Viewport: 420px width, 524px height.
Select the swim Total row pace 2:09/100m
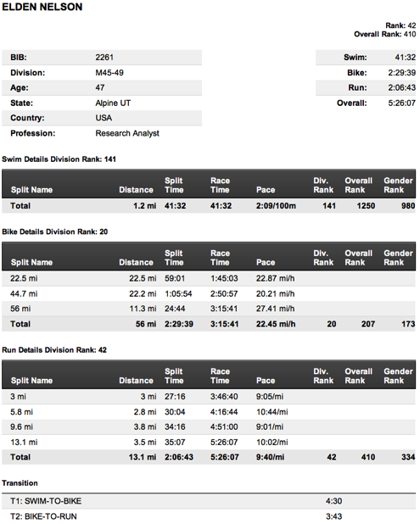coord(276,206)
